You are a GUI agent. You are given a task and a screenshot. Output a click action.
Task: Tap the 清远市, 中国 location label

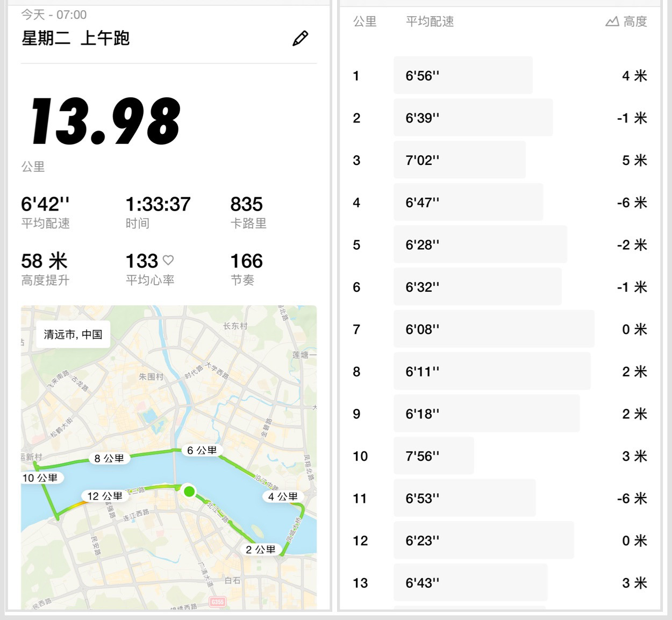[73, 334]
